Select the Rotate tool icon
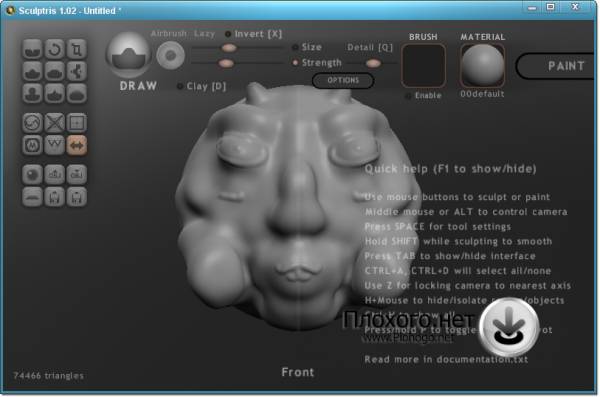 [x=54, y=49]
